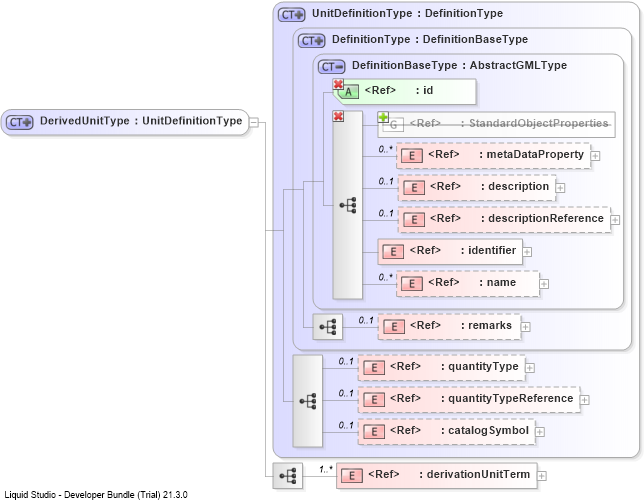Click the sequence icon beside quantityTypeReference

[308, 401]
